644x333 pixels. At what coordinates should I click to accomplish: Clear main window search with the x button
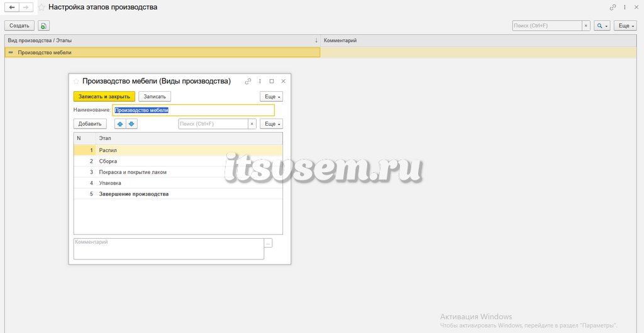[586, 25]
